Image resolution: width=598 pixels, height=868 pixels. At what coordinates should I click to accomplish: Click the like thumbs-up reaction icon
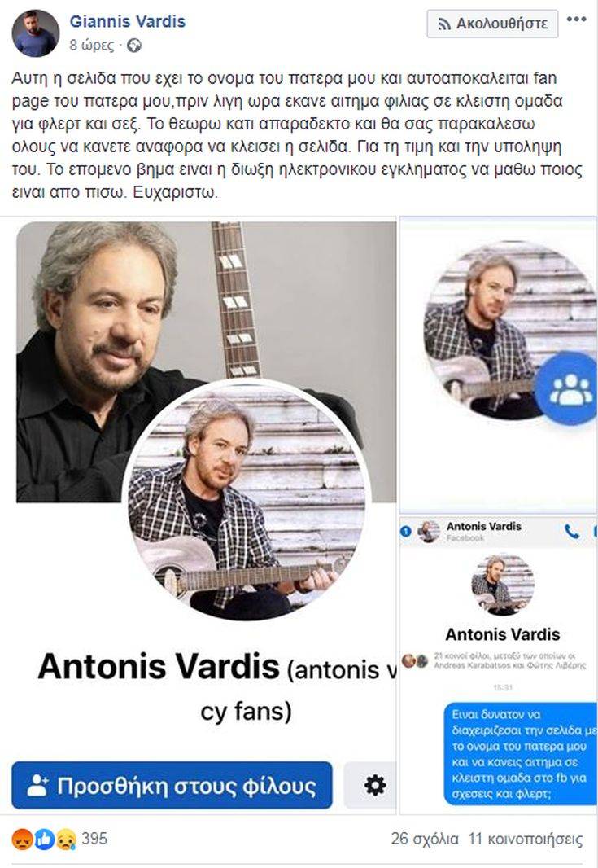[45, 840]
